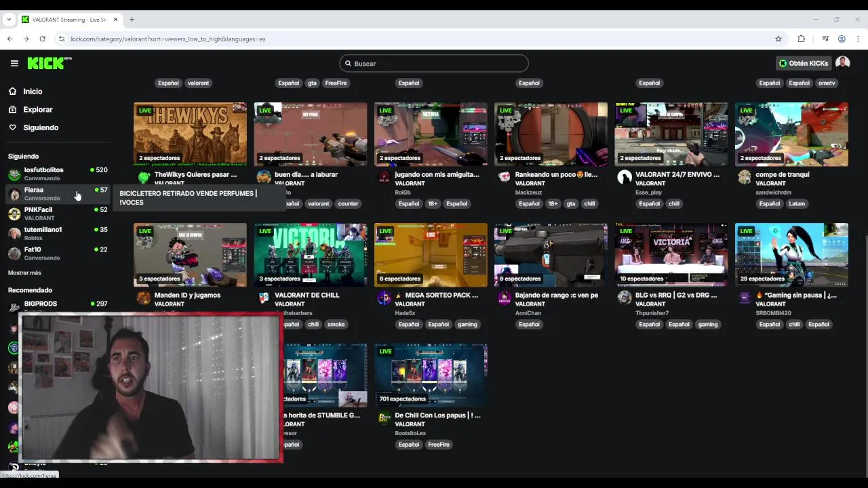Open PNKFacil followed channel

[58, 213]
